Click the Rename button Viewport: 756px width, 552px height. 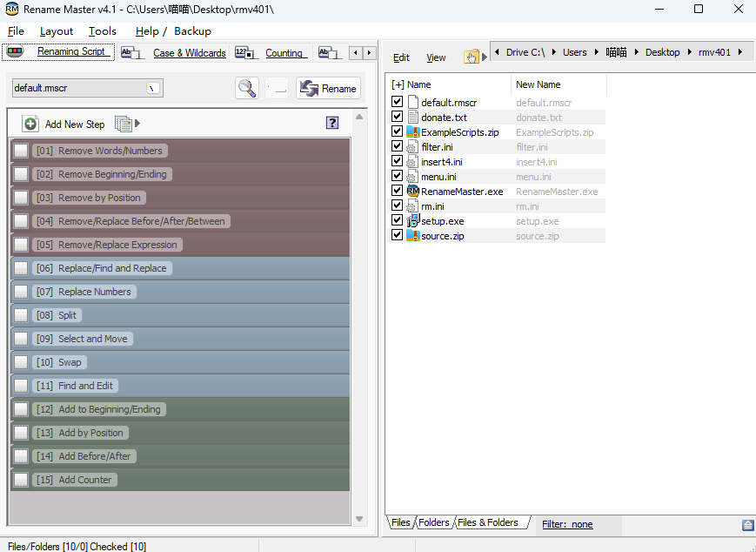pyautogui.click(x=328, y=88)
